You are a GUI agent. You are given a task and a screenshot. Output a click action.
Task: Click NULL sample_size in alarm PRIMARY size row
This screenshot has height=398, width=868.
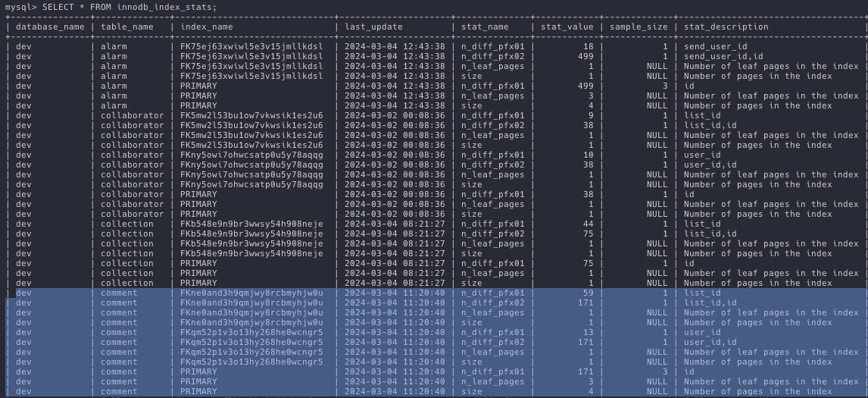(x=657, y=105)
